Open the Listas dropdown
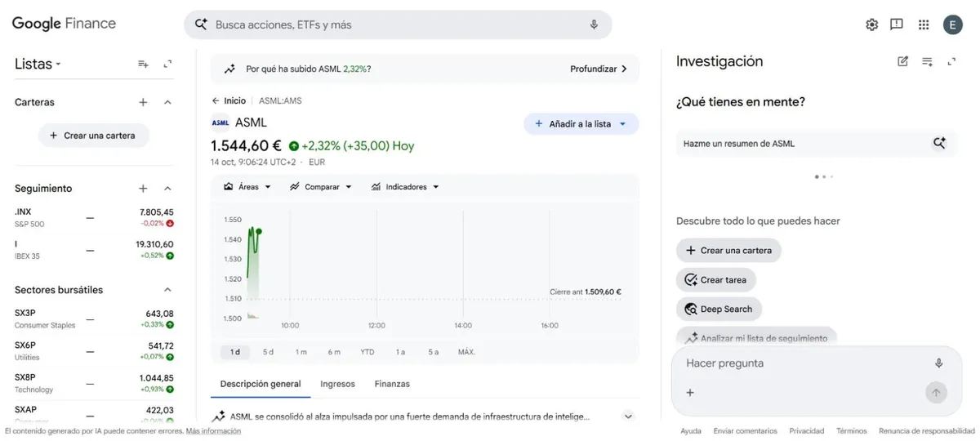 38,65
